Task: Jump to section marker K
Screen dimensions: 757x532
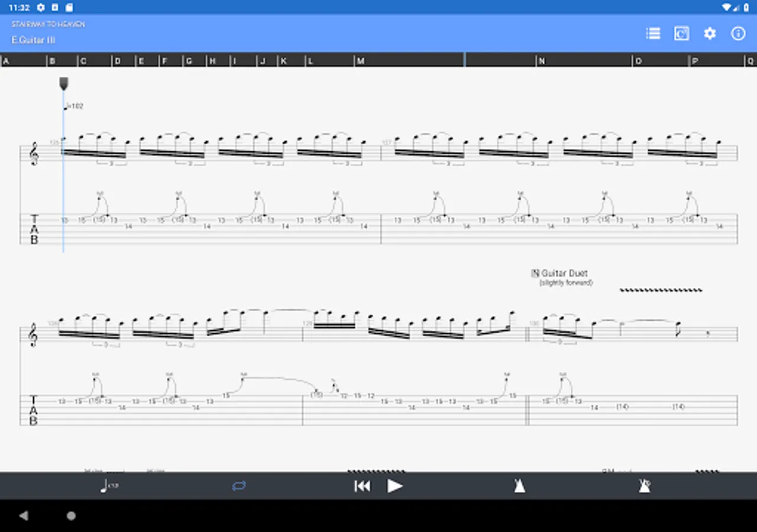Action: pyautogui.click(x=284, y=61)
